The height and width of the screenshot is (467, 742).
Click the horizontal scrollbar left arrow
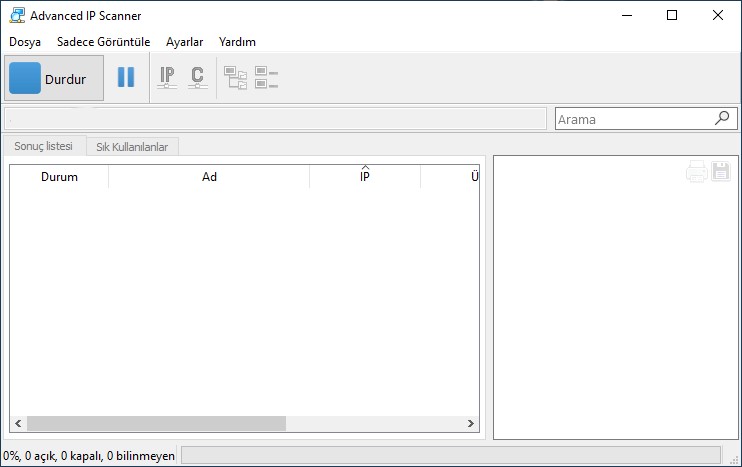[18, 423]
